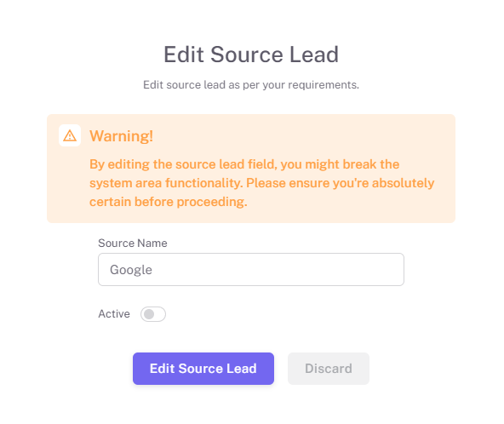
Task: Click the "certain before proceeding." warning line
Action: tap(168, 202)
